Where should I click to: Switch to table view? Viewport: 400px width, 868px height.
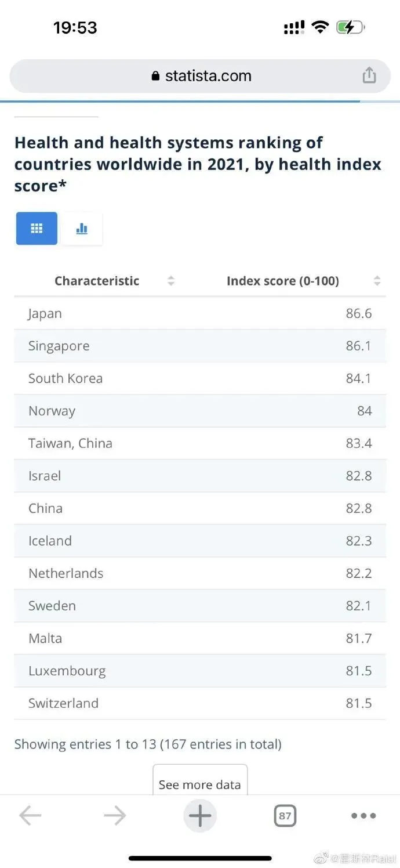click(37, 229)
